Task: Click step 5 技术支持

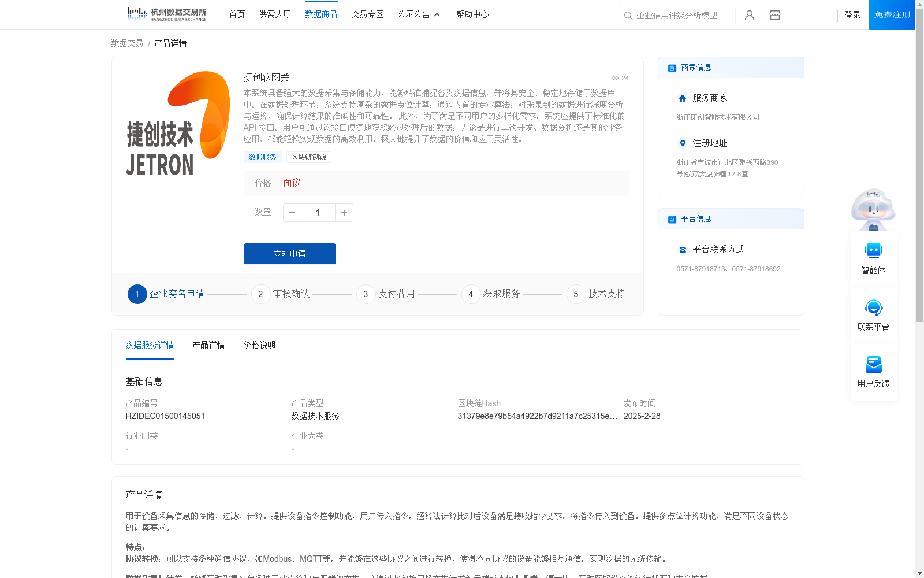Action: pos(596,294)
